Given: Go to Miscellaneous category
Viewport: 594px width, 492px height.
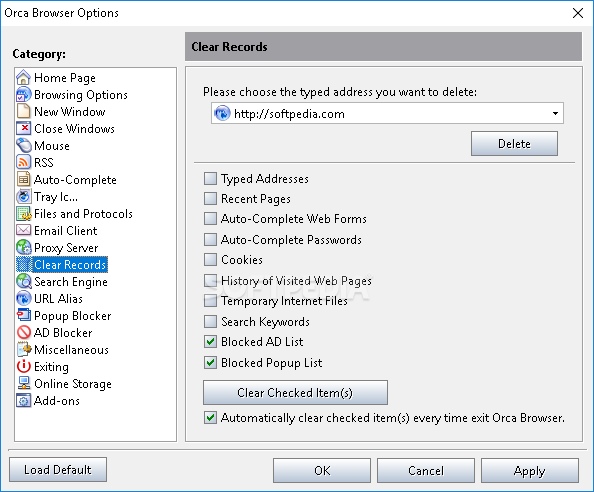Looking at the screenshot, I should [x=71, y=349].
